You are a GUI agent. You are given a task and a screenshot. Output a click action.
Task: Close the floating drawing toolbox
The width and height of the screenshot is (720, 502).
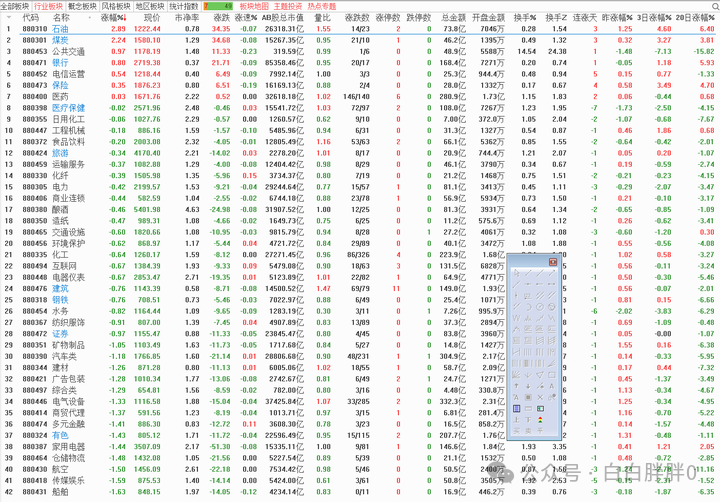coord(553,262)
